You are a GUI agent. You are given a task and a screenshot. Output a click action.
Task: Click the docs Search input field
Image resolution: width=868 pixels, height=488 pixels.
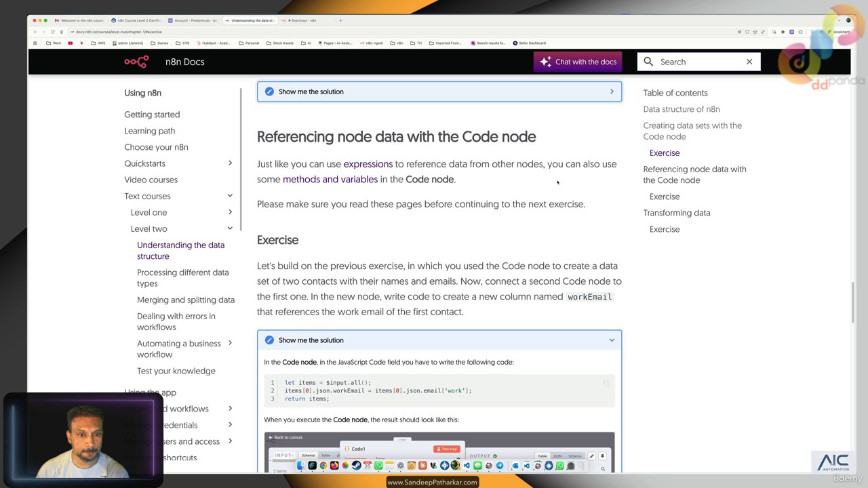[x=698, y=62]
